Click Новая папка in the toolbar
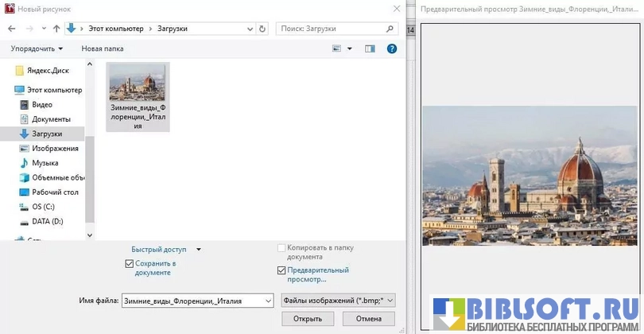 tap(103, 49)
